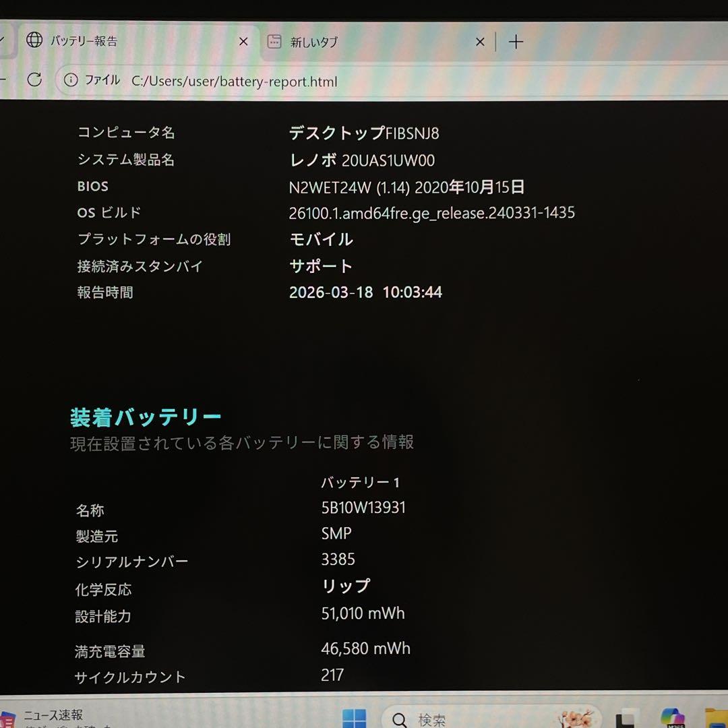This screenshot has height=728, width=728.
Task: Select serial number 3385
Action: tap(338, 559)
